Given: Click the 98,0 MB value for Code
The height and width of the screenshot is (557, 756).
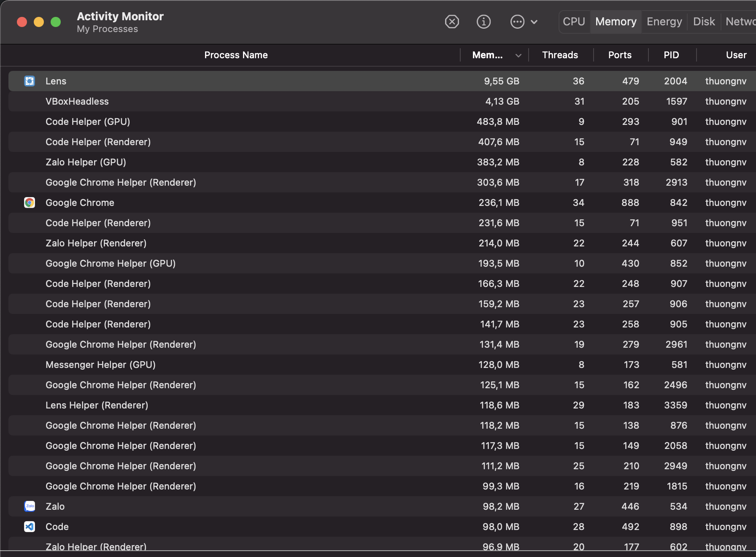Looking at the screenshot, I should 501,527.
